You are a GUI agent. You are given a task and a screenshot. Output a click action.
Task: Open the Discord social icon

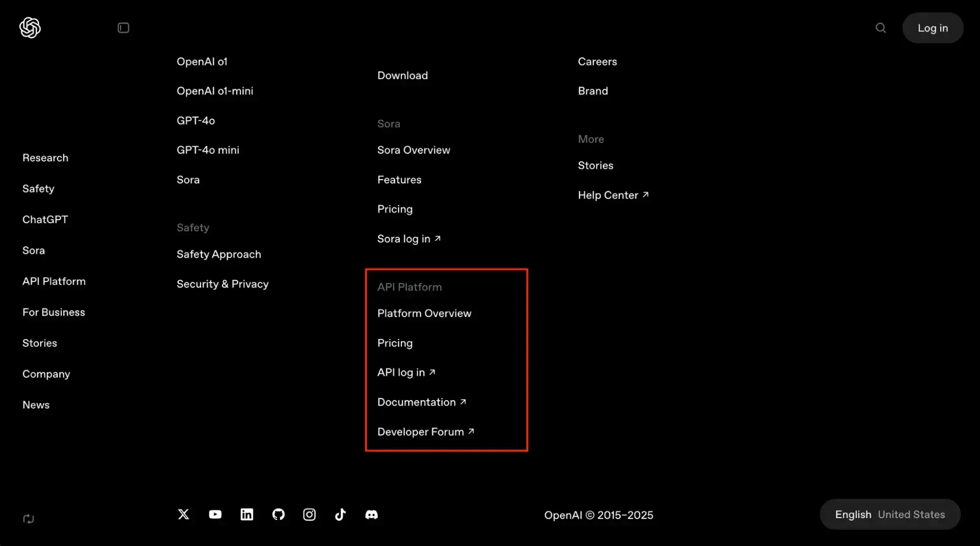click(372, 514)
